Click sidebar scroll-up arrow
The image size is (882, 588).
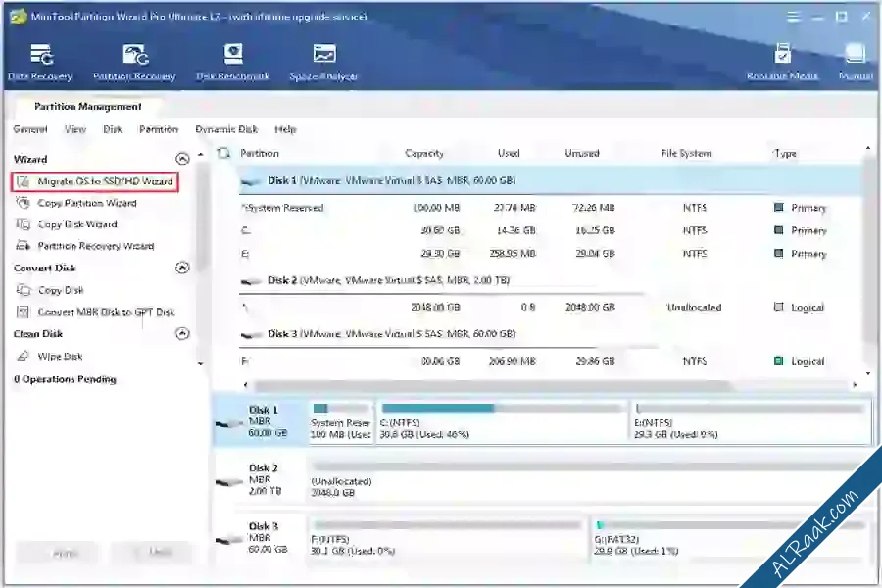coord(201,154)
